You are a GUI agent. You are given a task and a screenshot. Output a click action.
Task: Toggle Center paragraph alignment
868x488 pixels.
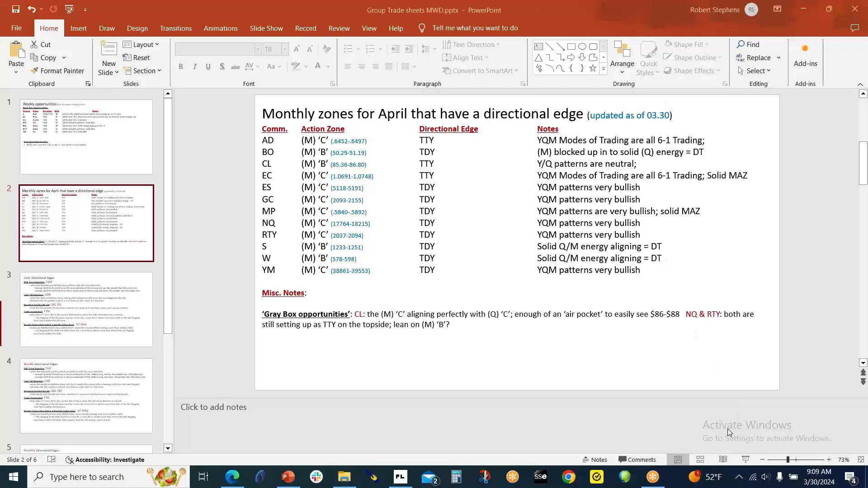click(x=362, y=67)
